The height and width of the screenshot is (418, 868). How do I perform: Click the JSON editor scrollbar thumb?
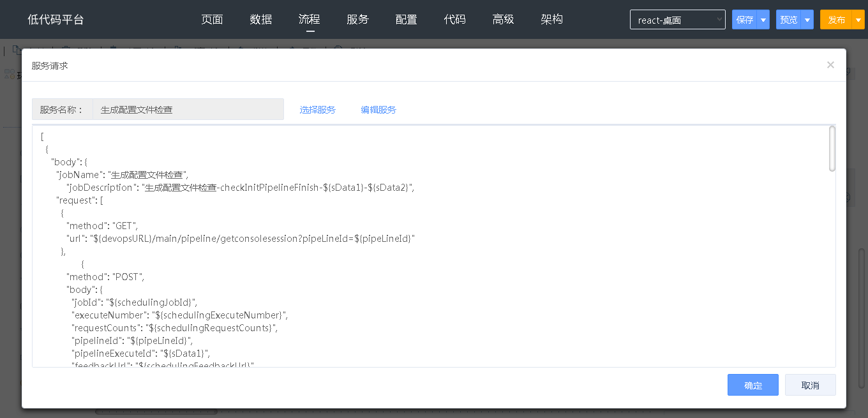(x=832, y=149)
